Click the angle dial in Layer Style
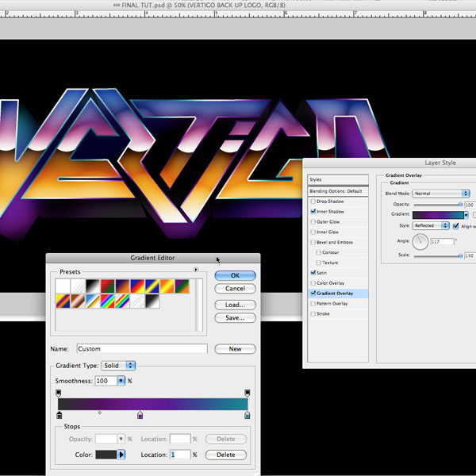This screenshot has width=476, height=476. [x=420, y=241]
